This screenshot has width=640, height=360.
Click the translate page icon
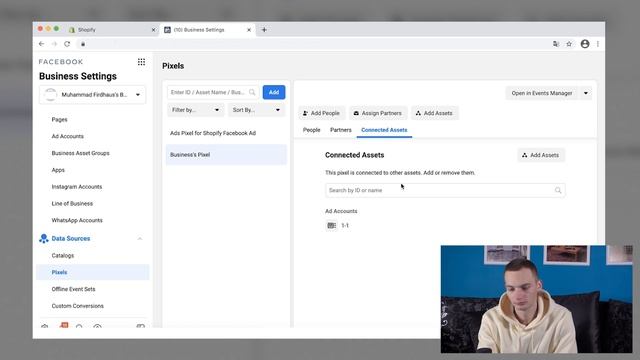556,44
